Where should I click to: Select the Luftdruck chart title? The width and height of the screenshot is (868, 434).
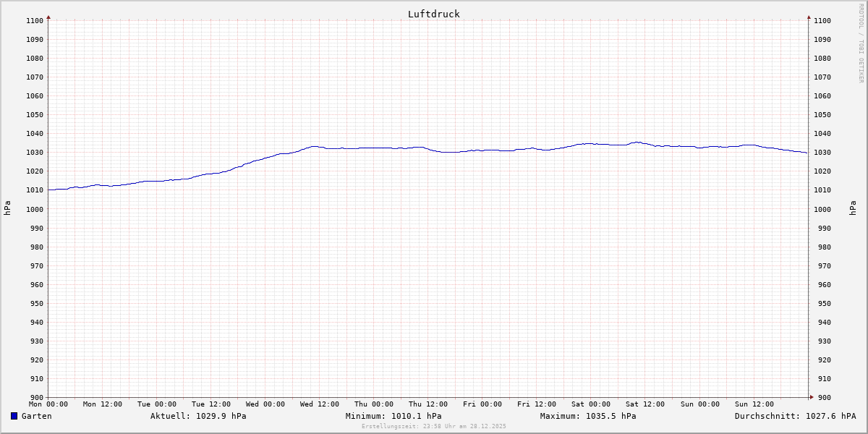point(433,14)
